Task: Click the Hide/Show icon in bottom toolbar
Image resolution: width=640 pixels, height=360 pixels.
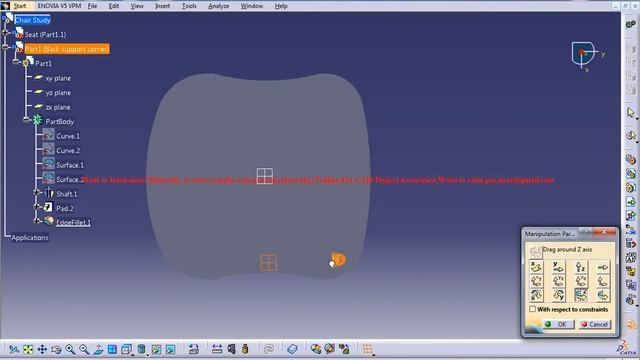Action: coord(156,349)
